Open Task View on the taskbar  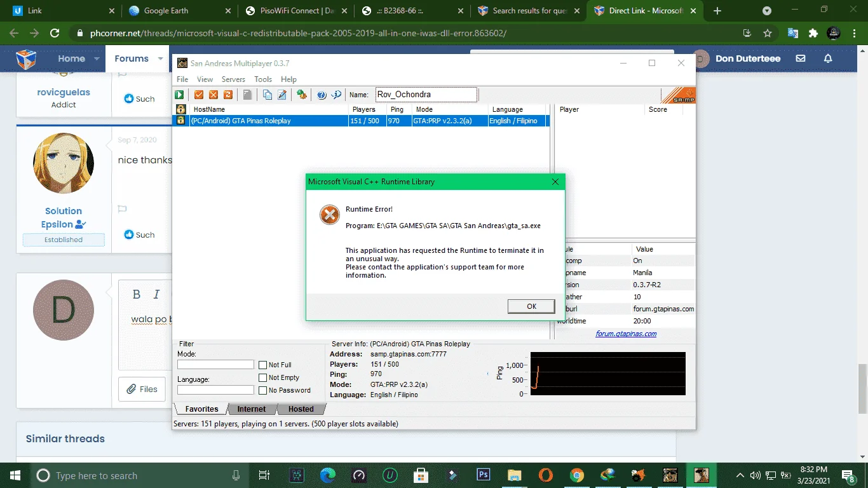pos(264,475)
